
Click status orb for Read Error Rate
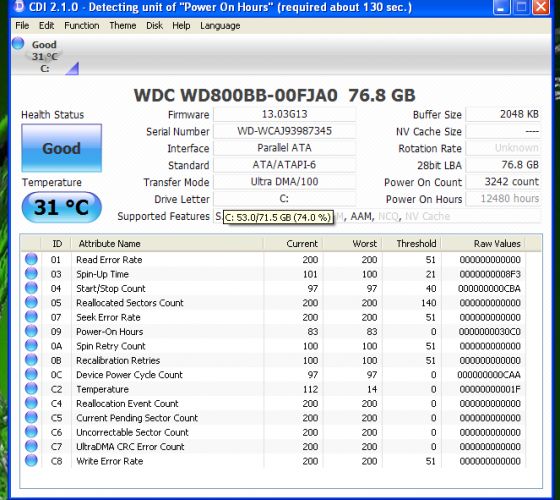(31, 259)
